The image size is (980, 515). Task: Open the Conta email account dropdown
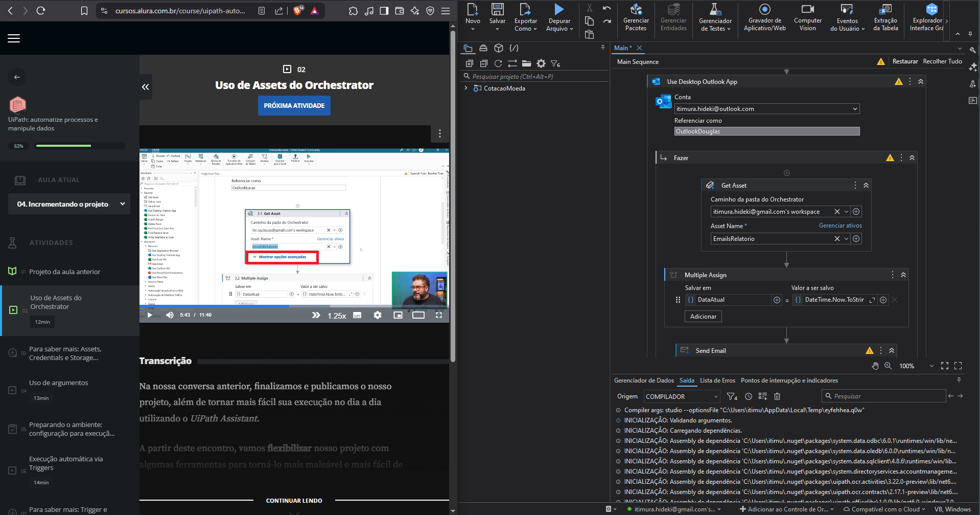tap(855, 109)
